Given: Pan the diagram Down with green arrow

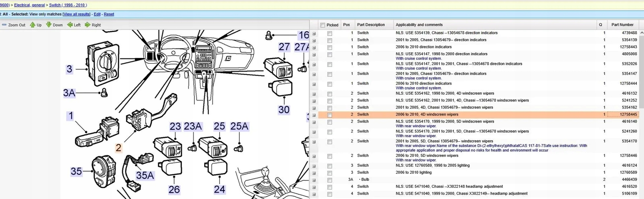Looking at the screenshot, I should pyautogui.click(x=49, y=25).
